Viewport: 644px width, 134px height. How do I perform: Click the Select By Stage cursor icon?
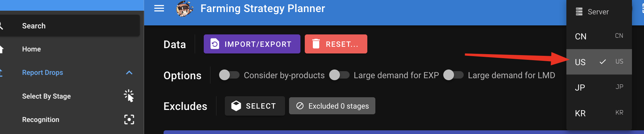[x=129, y=96]
